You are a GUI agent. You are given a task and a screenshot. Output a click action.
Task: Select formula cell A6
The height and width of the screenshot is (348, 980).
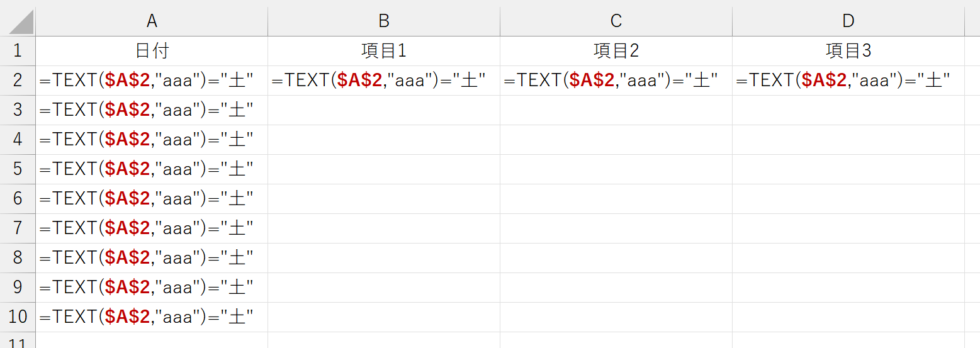tap(152, 199)
